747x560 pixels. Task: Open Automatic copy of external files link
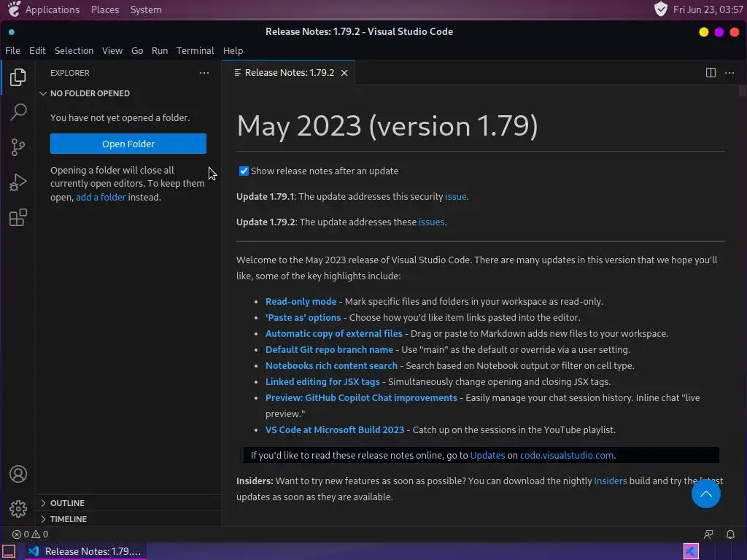tap(333, 334)
